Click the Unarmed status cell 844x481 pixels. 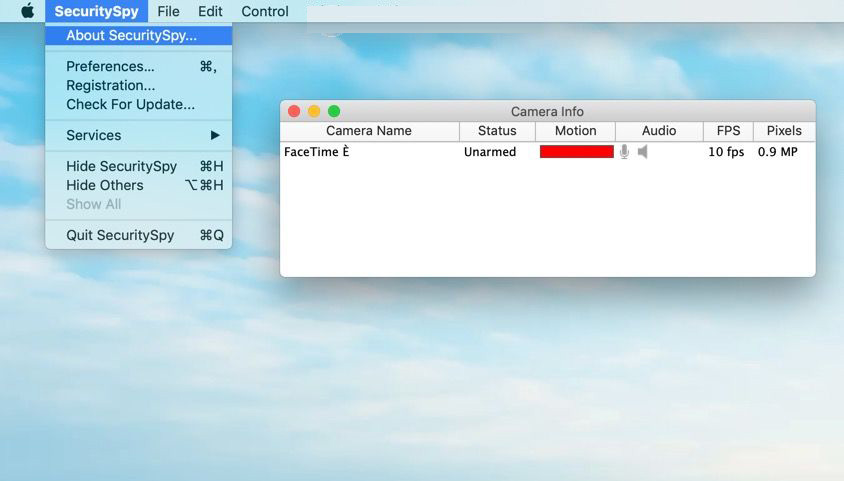tap(490, 152)
